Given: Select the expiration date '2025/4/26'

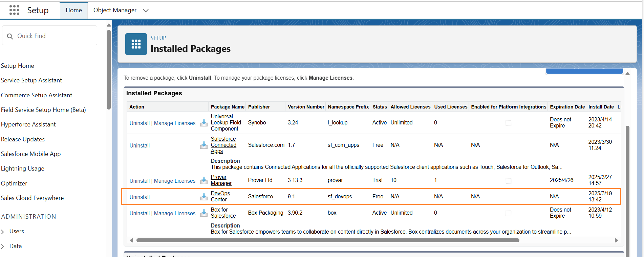Looking at the screenshot, I should pyautogui.click(x=562, y=180).
